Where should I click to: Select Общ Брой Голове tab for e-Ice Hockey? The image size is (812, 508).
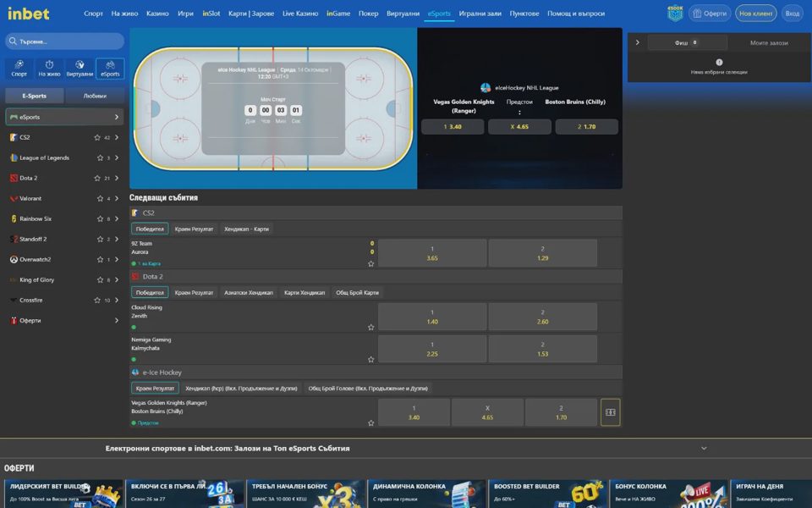368,389
